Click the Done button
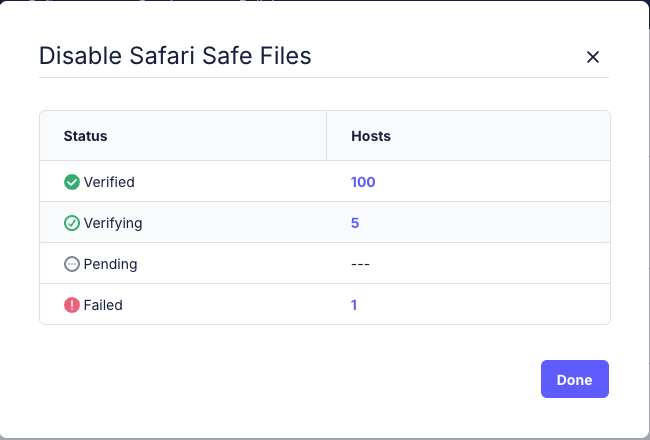650x440 pixels. 575,379
